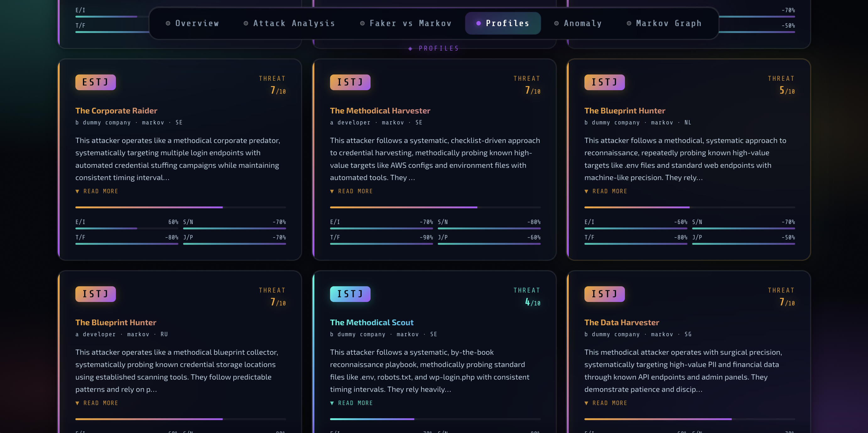Click the ISTJ badge on The Blueprint Hunter (NL) card

pos(605,82)
